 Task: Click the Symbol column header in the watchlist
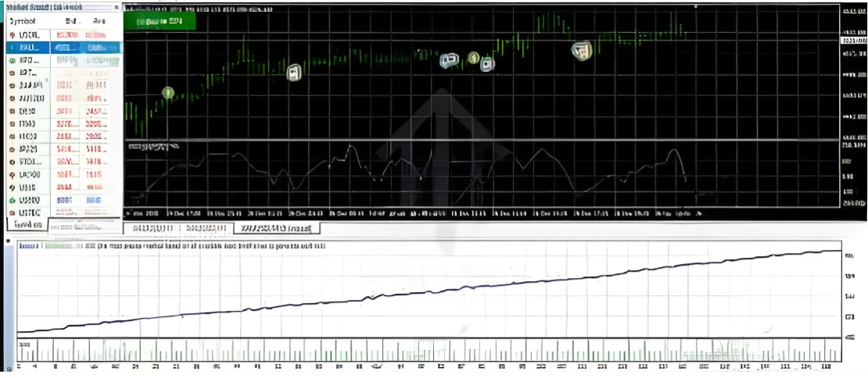coord(23,21)
